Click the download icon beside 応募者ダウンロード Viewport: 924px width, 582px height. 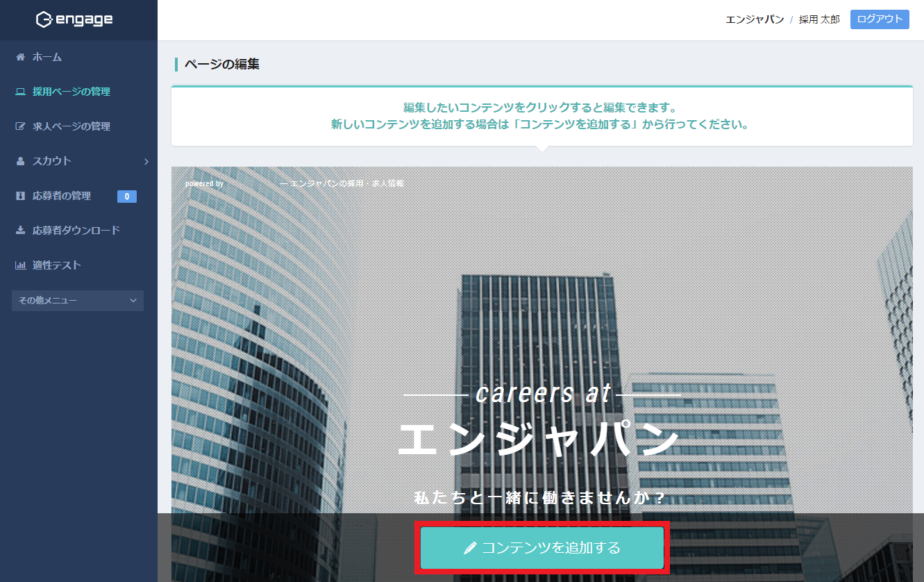[20, 231]
